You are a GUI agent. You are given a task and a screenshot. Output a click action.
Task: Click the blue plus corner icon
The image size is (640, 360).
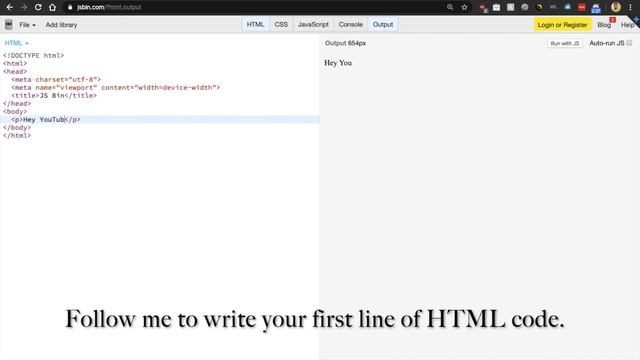636,20
